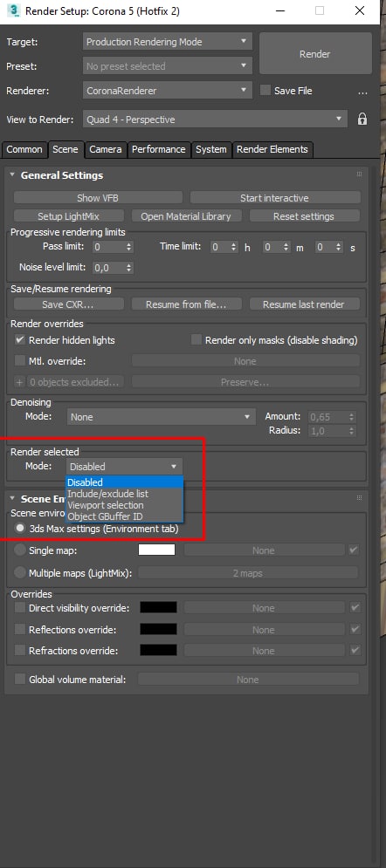Enable Mtl. override checkbox
This screenshot has width=386, height=868.
point(19,361)
